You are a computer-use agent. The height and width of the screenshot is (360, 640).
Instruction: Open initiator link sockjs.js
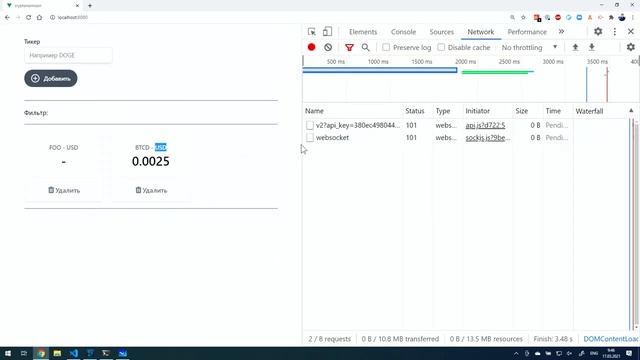[488, 138]
